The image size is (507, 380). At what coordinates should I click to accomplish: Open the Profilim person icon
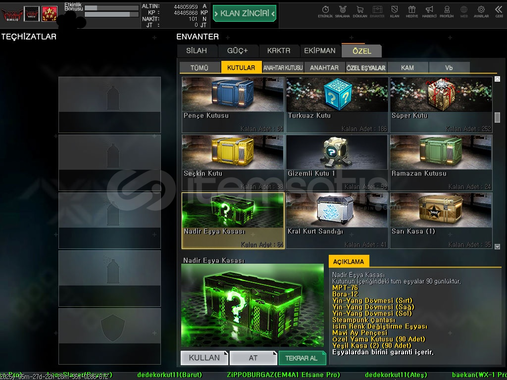tap(447, 11)
